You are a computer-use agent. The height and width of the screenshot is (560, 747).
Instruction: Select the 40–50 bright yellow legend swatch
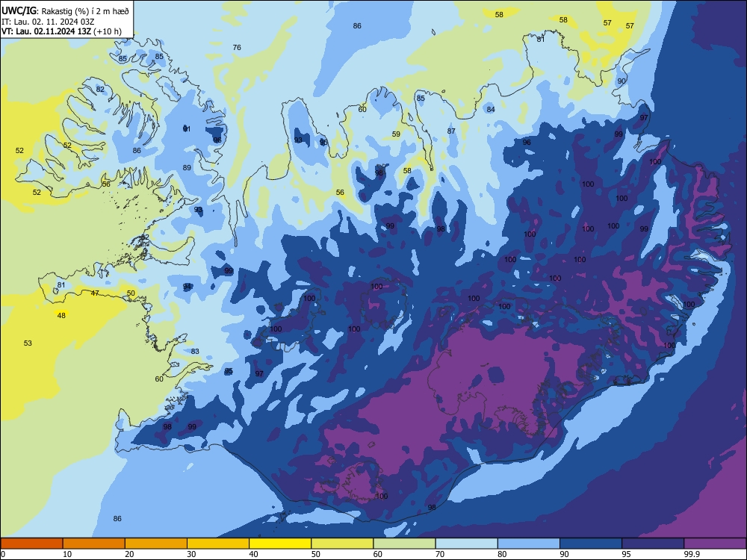280,544
